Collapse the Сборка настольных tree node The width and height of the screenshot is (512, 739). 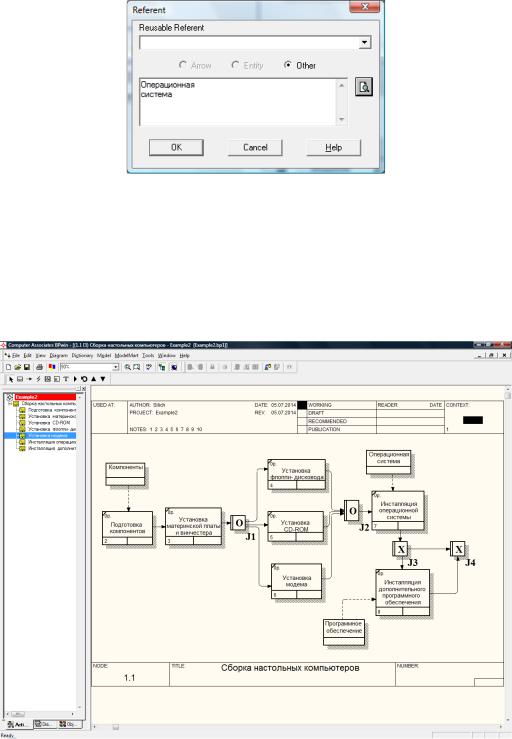(9, 404)
